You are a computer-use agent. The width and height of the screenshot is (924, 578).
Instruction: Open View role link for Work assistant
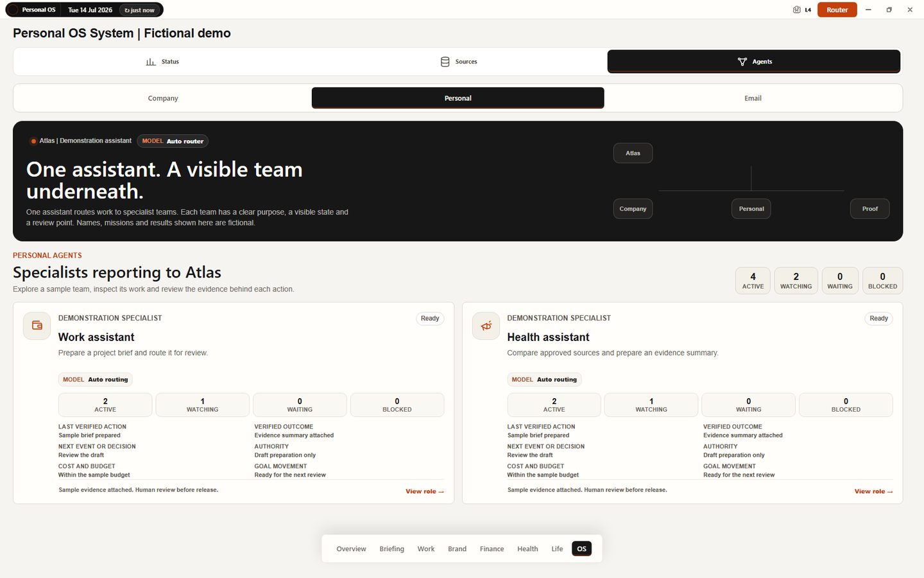coord(425,491)
